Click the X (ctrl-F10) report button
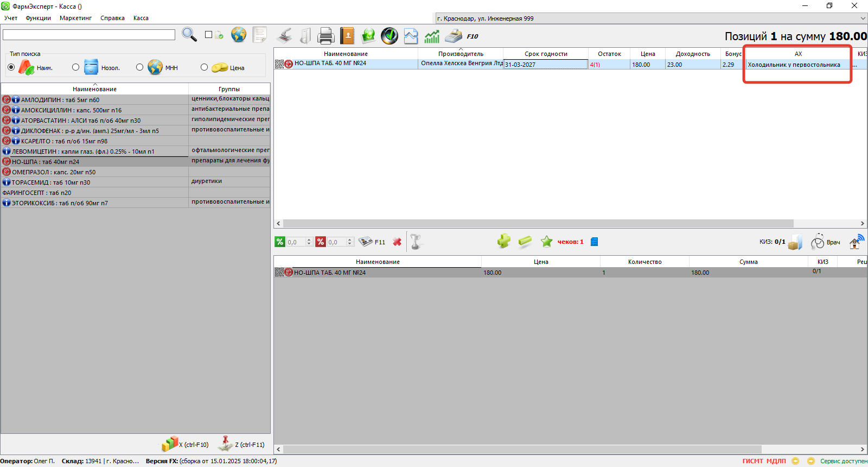 tap(185, 444)
